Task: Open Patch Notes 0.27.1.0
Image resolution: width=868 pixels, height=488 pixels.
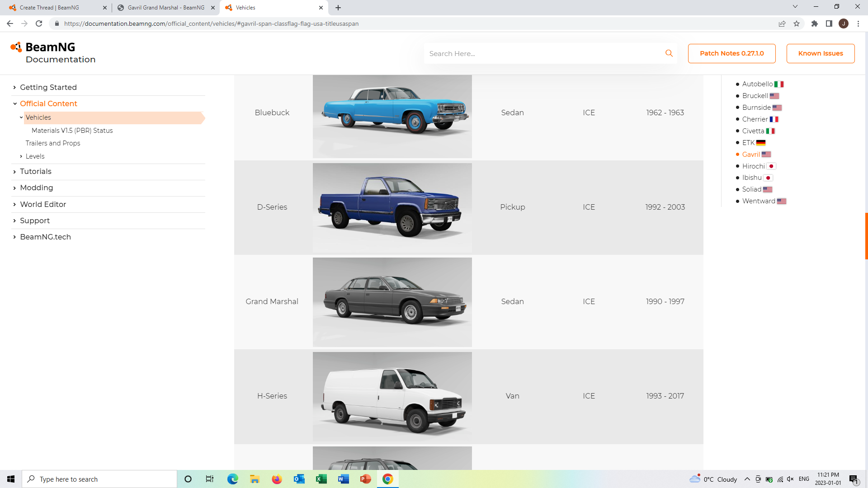Action: [731, 53]
